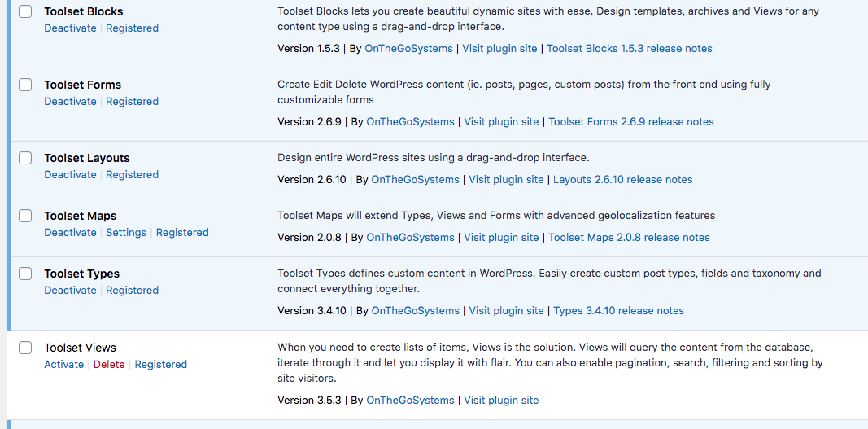The height and width of the screenshot is (429, 868).
Task: Check the Toolset Maps checkbox
Action: point(25,216)
